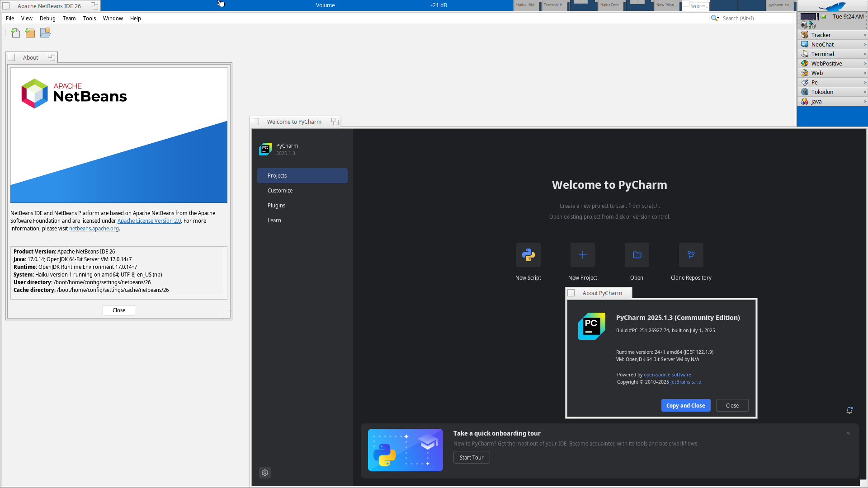Click the green battery tray icon in the Deskbar
Viewport: 868px width, 488px height.
point(823,17)
